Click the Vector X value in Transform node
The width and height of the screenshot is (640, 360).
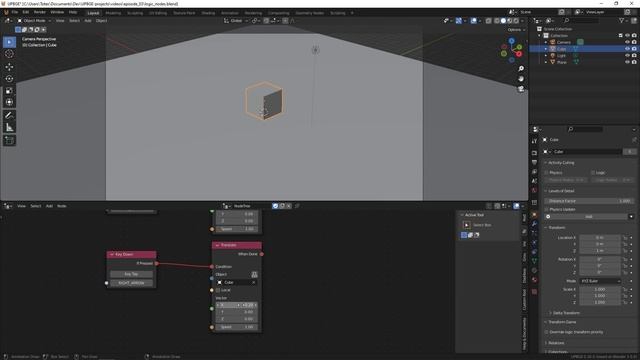point(237,305)
